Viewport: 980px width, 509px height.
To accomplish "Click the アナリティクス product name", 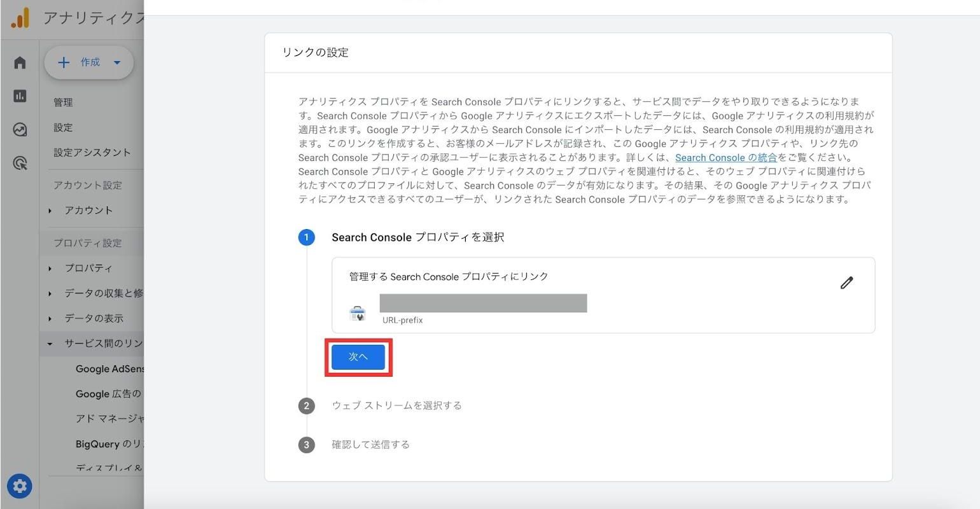I will 94,18.
